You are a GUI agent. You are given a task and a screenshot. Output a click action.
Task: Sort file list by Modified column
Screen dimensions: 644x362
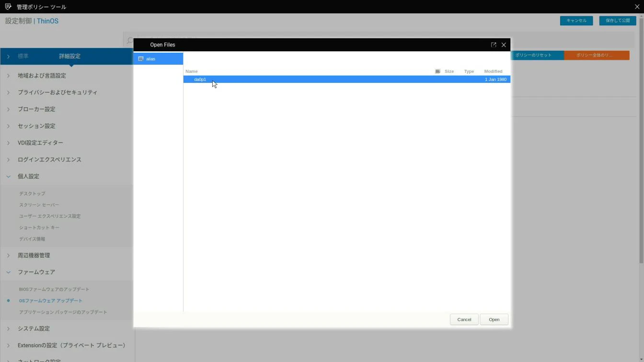(x=493, y=71)
